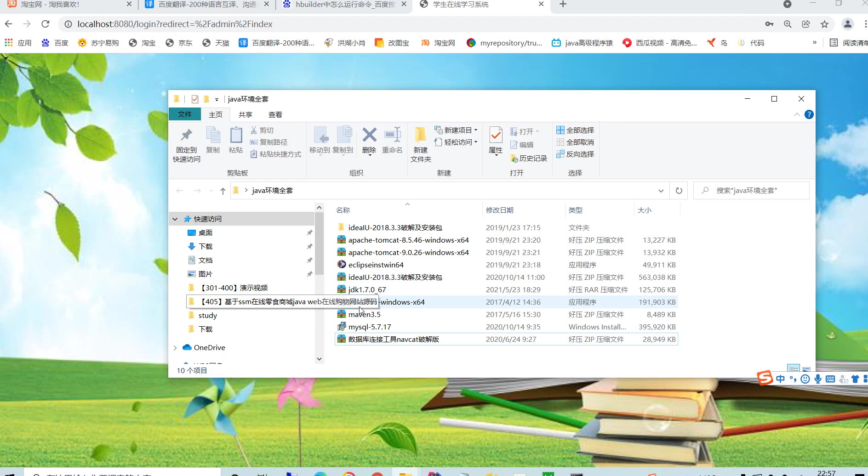
Task: Switch to View (查看) ribbon tab
Action: coord(275,114)
